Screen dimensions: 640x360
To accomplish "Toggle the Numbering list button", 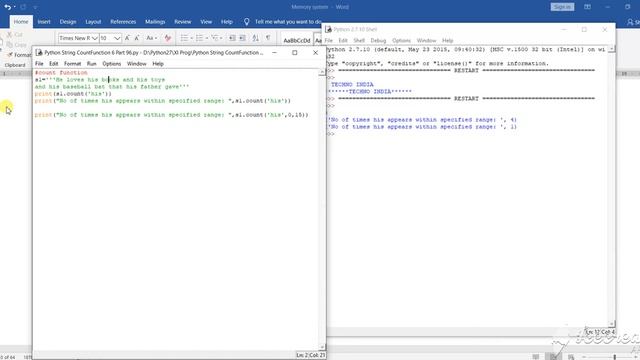I will click(x=199, y=38).
